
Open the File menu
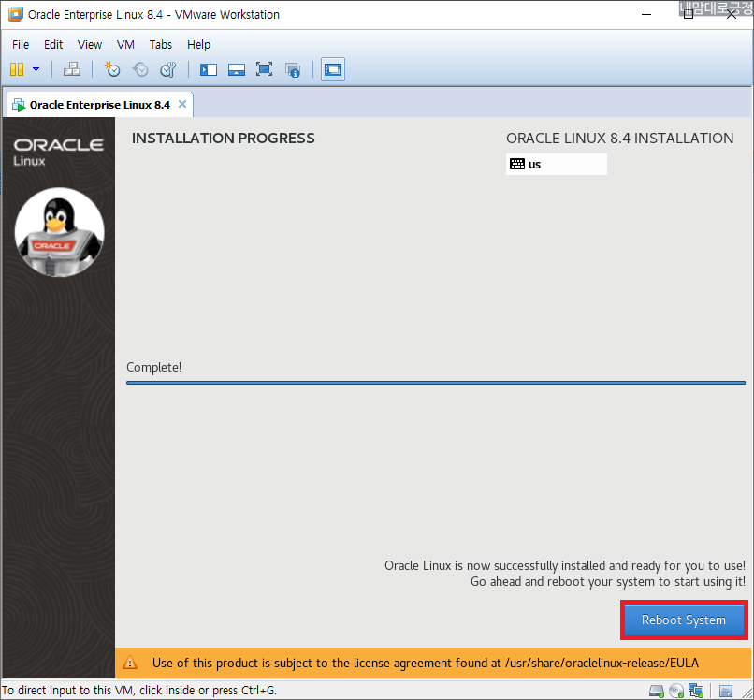[x=21, y=45]
